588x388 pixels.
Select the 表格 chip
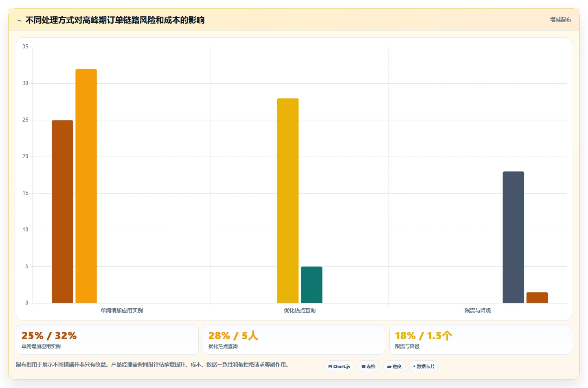pos(369,366)
